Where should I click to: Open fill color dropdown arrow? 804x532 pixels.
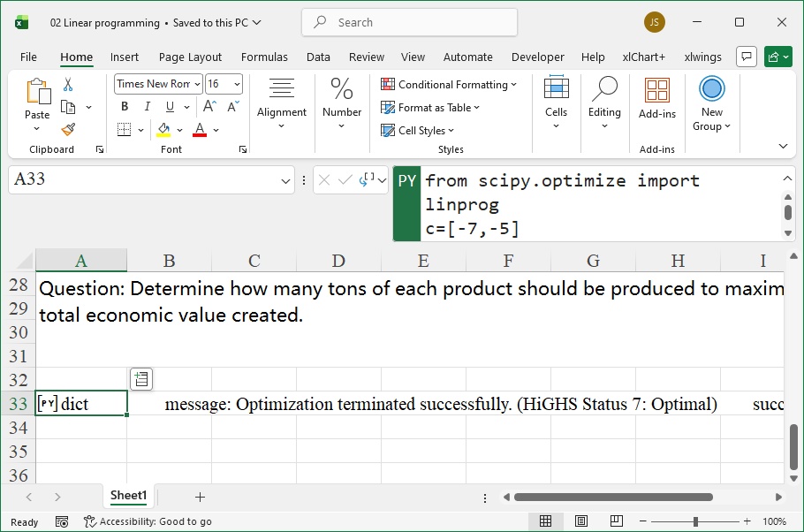[x=179, y=130]
